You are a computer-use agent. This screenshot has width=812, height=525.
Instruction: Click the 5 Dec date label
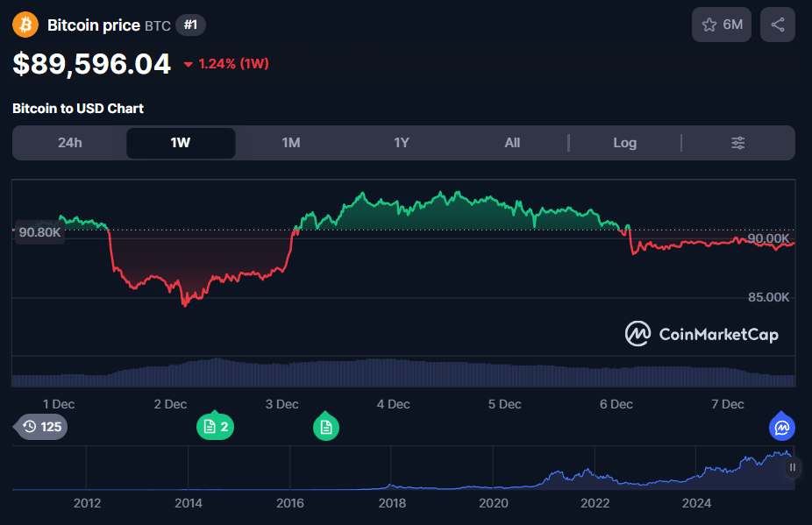click(504, 404)
